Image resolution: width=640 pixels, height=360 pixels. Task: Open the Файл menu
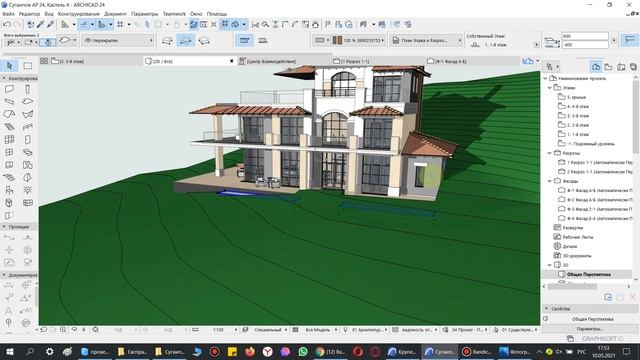[x=8, y=14]
